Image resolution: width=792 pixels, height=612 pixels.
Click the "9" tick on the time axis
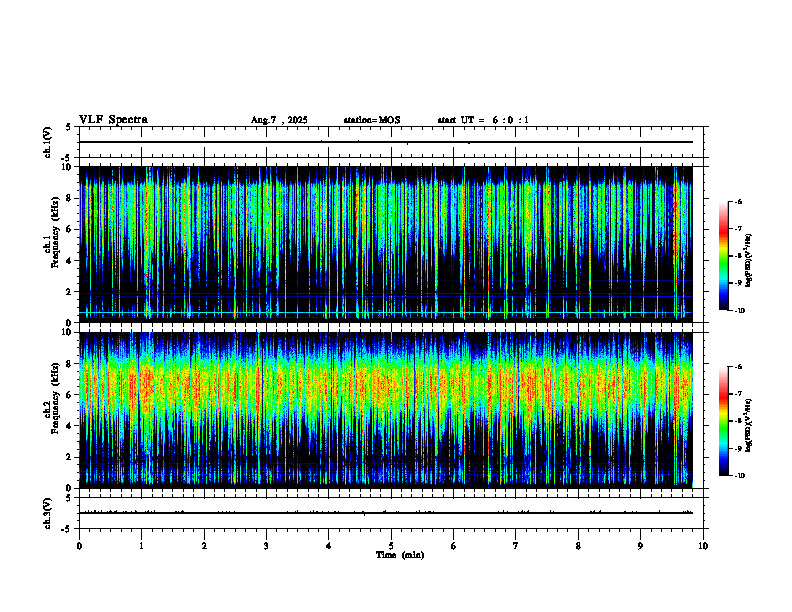coord(640,546)
